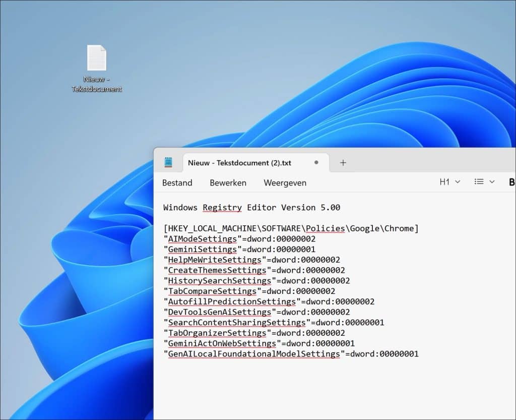The image size is (516, 420).
Task: Click the GenAILocalFoundationalModelSettings entry text
Action: (x=254, y=354)
